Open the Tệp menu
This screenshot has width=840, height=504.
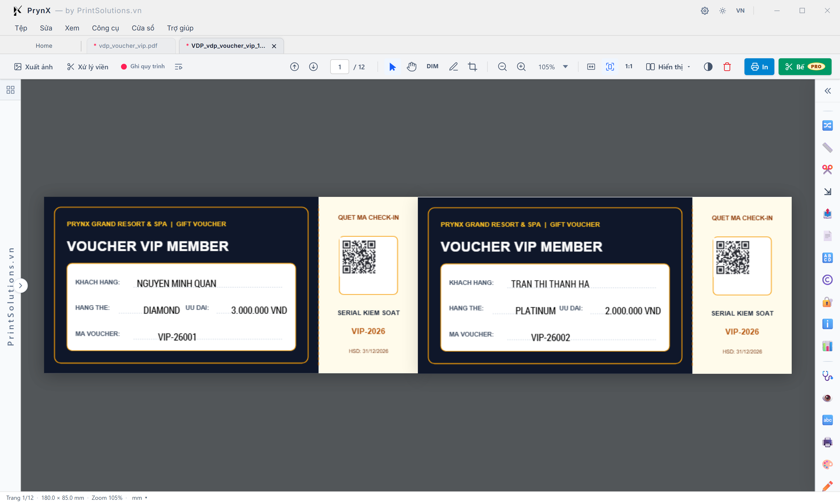21,28
